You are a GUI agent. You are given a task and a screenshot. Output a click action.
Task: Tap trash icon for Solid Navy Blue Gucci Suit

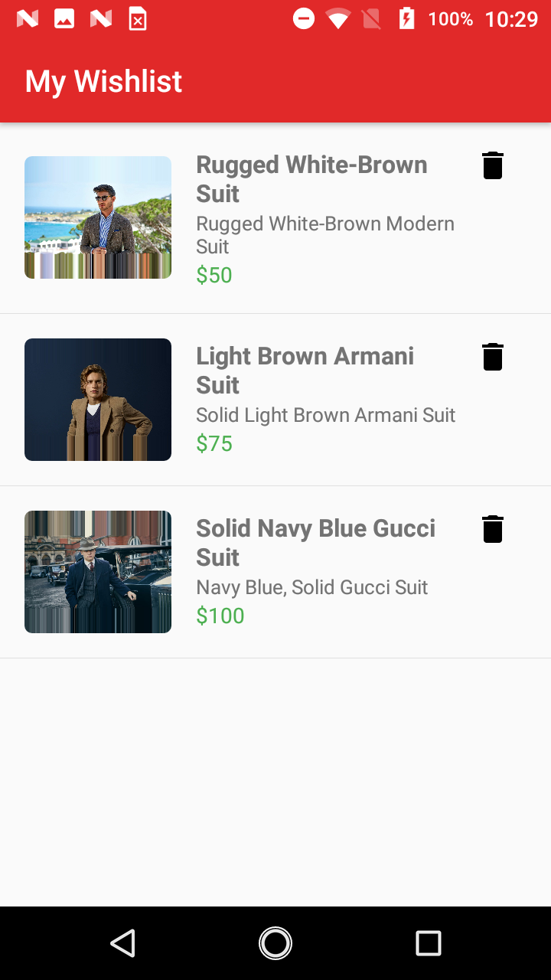(x=493, y=529)
